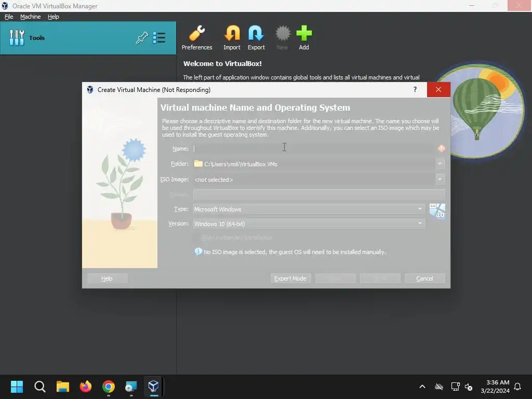This screenshot has height=399, width=532.
Task: Expand the ISO Image dropdown arrow
Action: [x=440, y=179]
